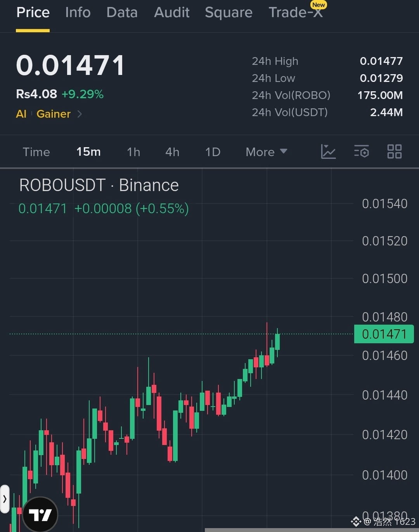The height and width of the screenshot is (532, 419).
Task: Switch to the Audit tab
Action: coord(171,12)
